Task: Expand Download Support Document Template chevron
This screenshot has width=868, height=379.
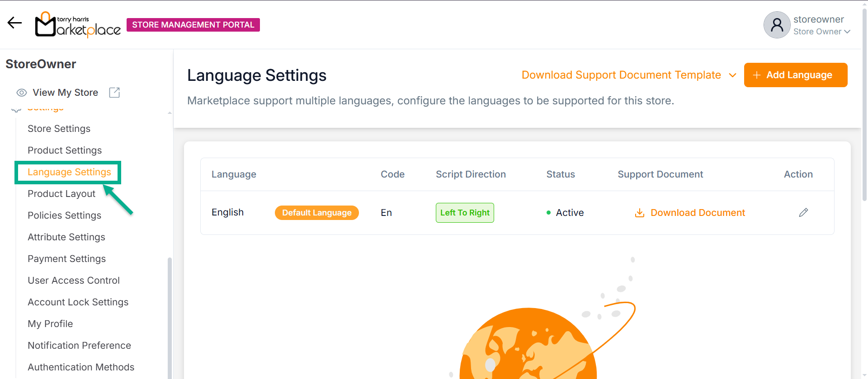Action: tap(732, 75)
